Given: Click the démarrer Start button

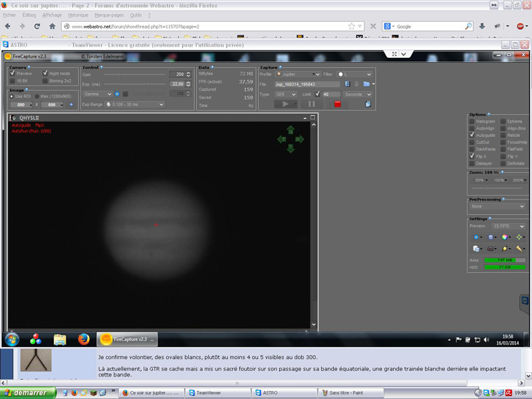Looking at the screenshot, I should point(28,392).
